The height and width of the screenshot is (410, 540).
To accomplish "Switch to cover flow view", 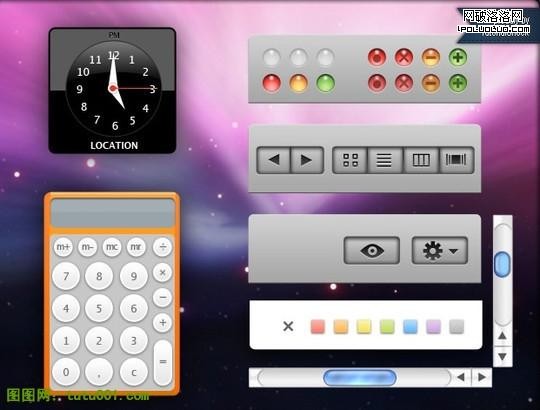I will 457,160.
